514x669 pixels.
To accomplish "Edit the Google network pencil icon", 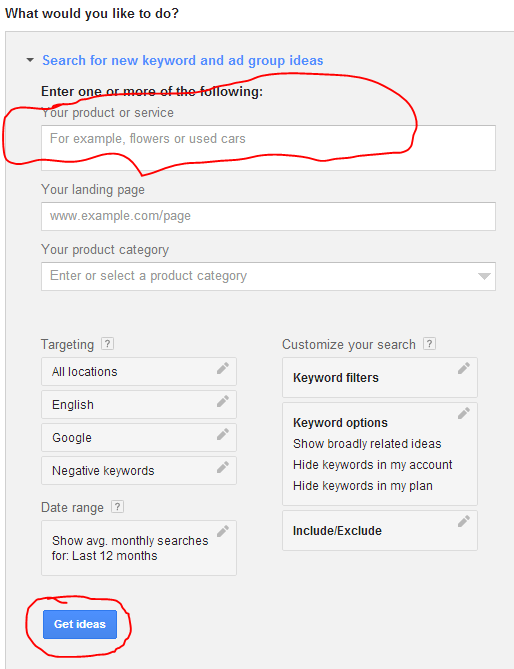I will coord(223,434).
